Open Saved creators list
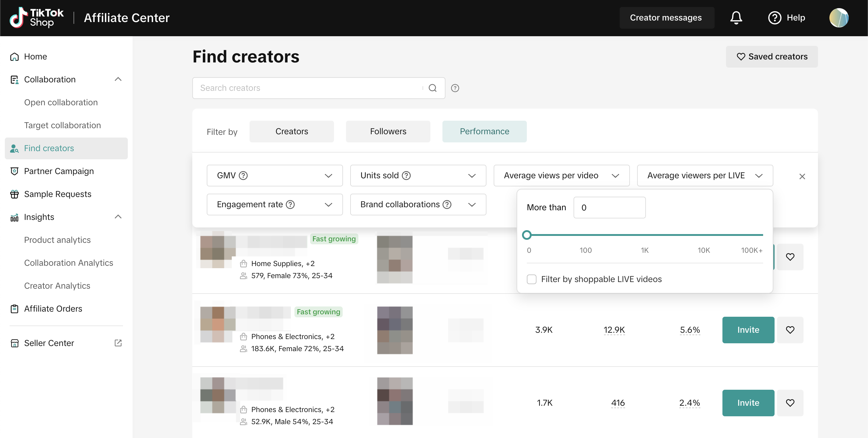 tap(771, 57)
